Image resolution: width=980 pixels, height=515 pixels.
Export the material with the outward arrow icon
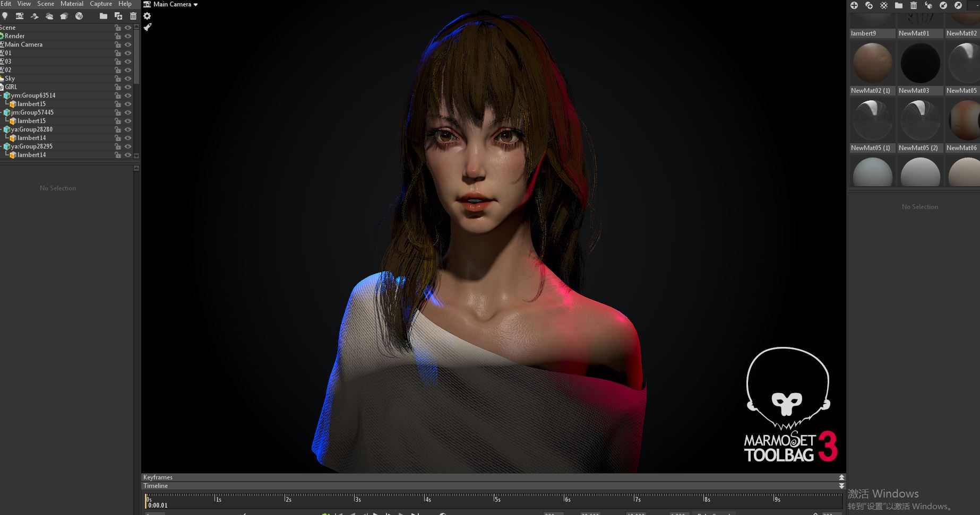pos(958,5)
